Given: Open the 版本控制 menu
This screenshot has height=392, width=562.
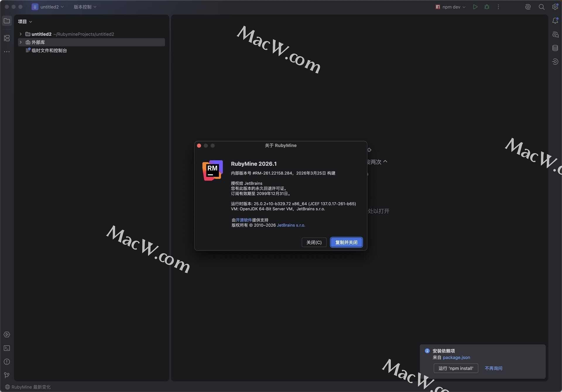Looking at the screenshot, I should click(85, 7).
